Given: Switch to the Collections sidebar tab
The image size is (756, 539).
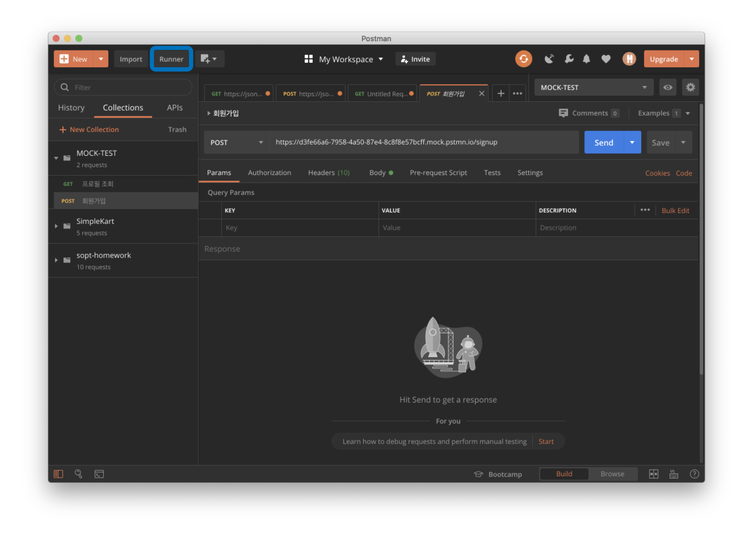Looking at the screenshot, I should (123, 108).
